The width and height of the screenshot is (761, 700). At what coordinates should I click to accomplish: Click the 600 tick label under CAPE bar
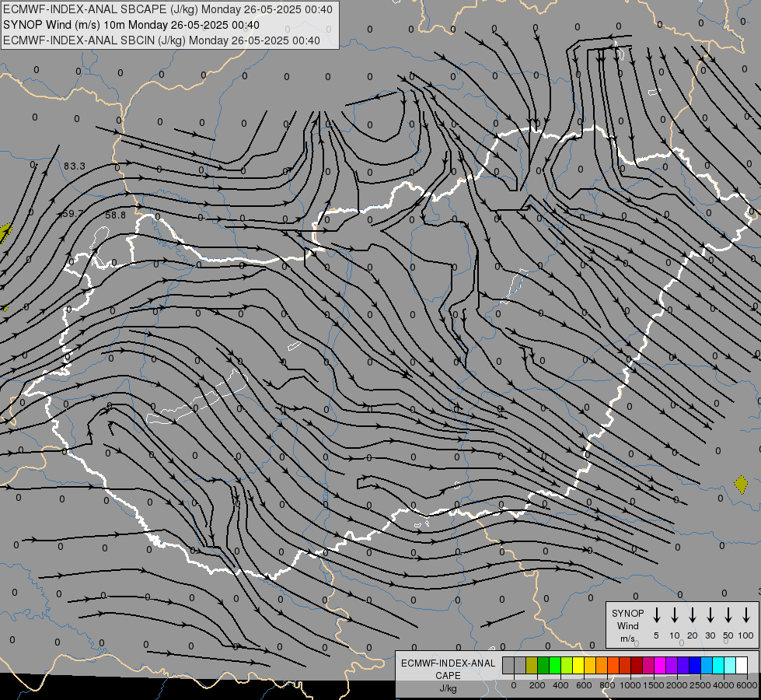(584, 685)
